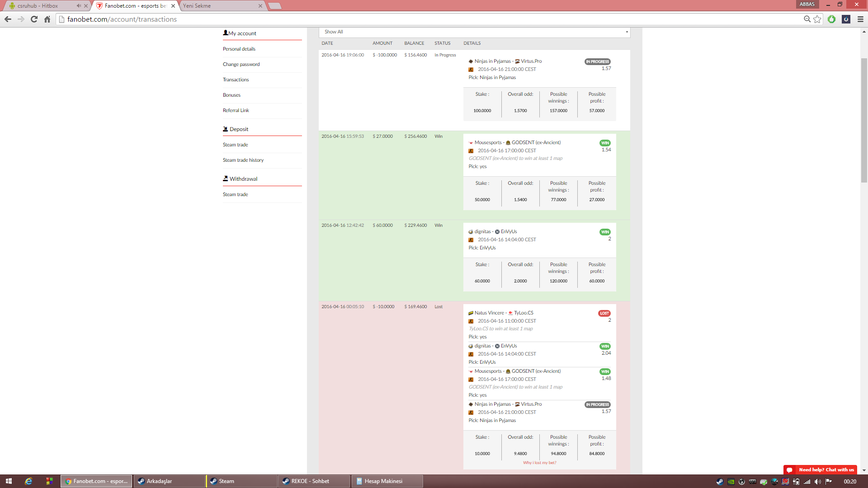The height and width of the screenshot is (488, 868).
Task: Click the zoom magnifier icon in address bar
Action: tap(807, 19)
